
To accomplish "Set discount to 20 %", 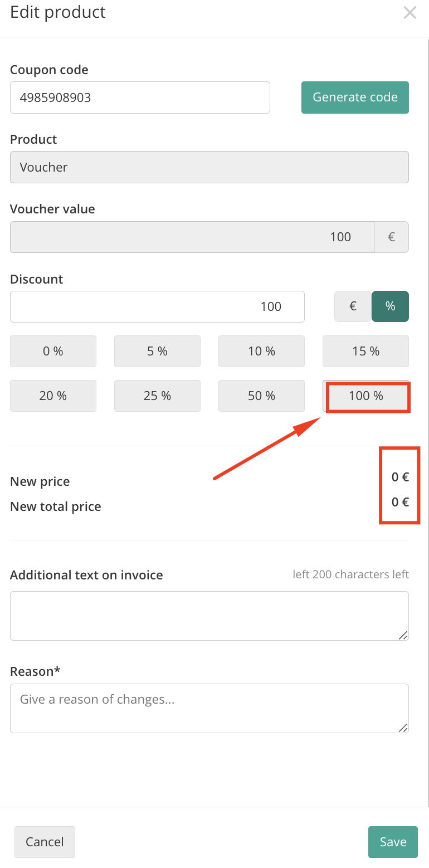I will pos(53,396).
